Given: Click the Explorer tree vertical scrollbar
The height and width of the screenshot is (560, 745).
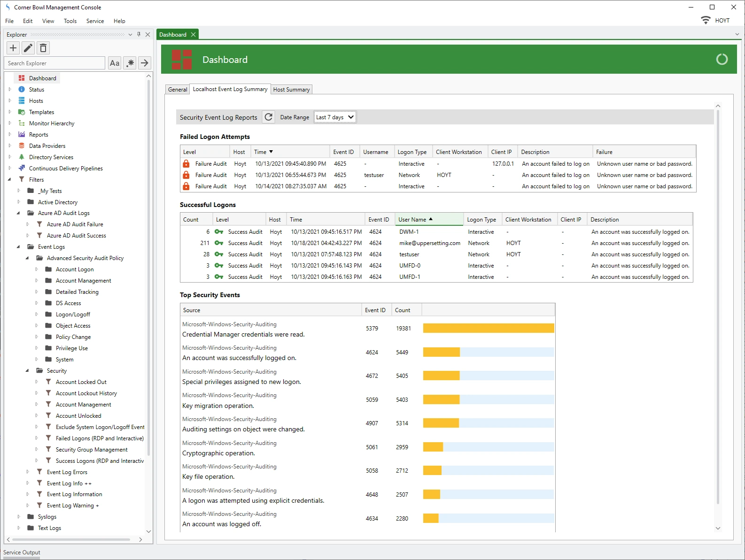Looking at the screenshot, I should click(x=148, y=268).
